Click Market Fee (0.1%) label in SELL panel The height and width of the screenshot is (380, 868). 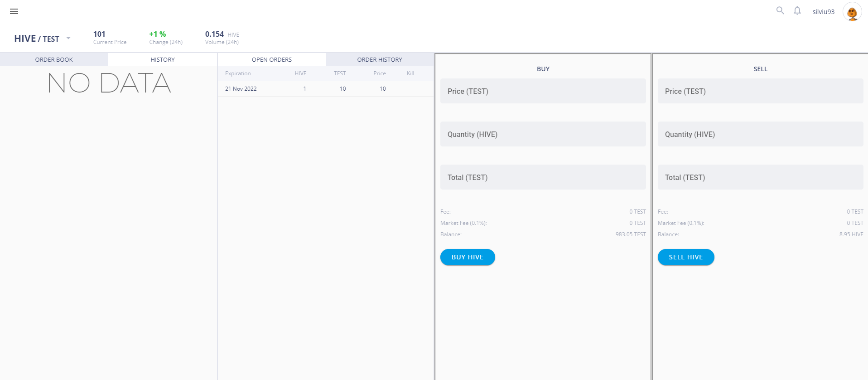[681, 223]
